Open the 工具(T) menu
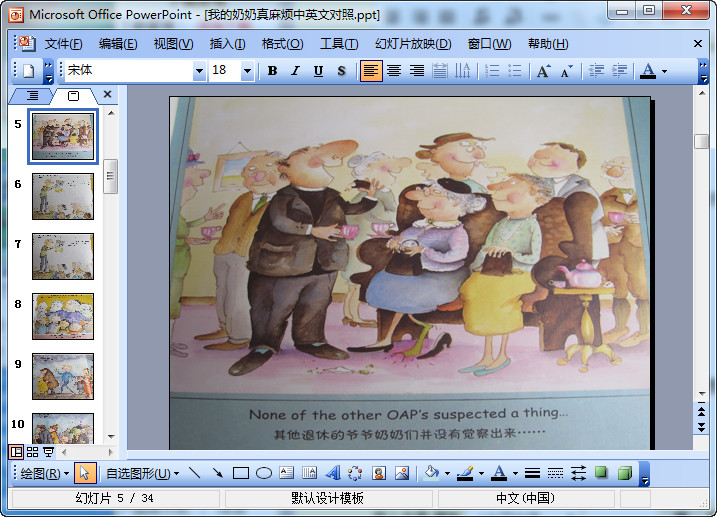 [x=339, y=44]
